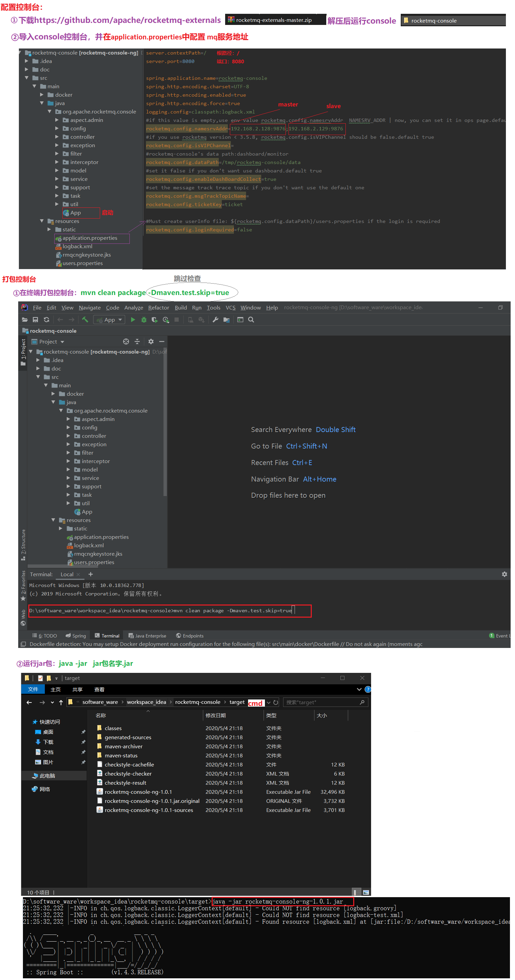Open the 查看 ribbon tab in File Explorer
Image resolution: width=515 pixels, height=980 pixels.
99,689
